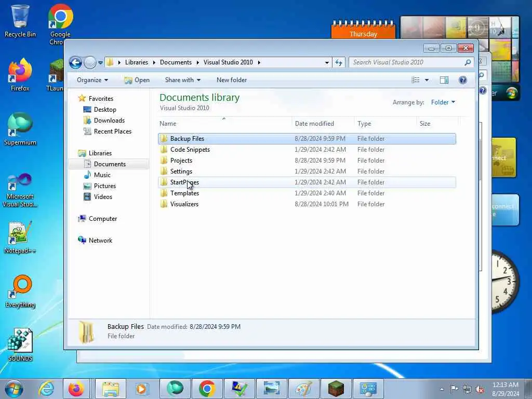Select Documents library in sidebar

point(110,164)
